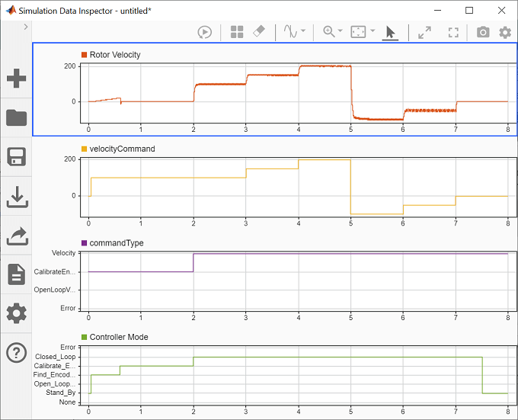Take a snapshot with the camera icon
This screenshot has height=420, width=518.
(x=483, y=32)
